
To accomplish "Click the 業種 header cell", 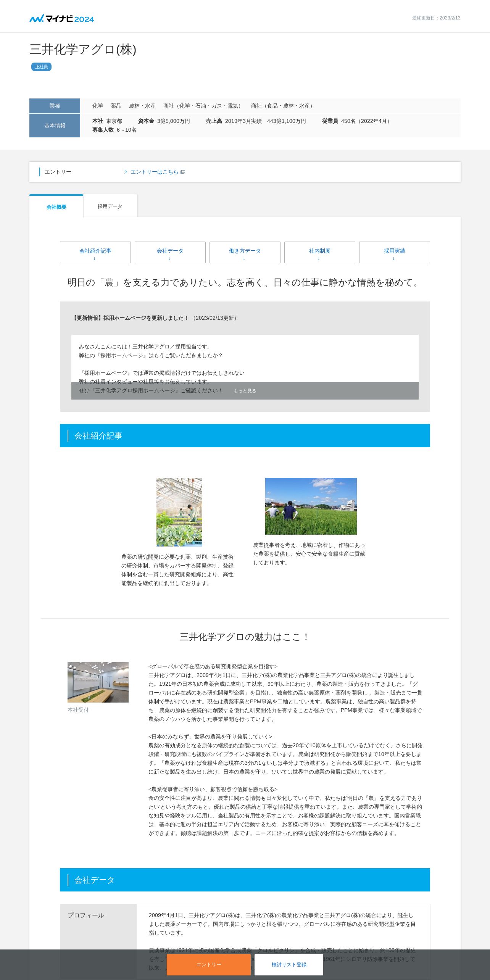I will [x=55, y=106].
